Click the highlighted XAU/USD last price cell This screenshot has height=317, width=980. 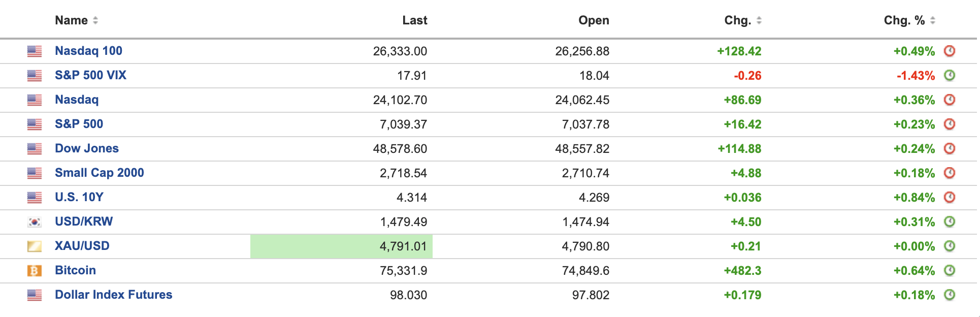coord(341,246)
